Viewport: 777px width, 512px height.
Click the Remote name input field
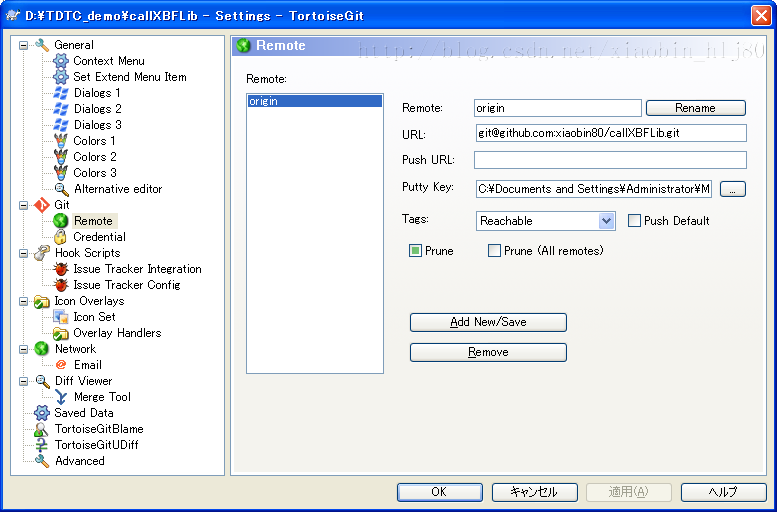[557, 108]
